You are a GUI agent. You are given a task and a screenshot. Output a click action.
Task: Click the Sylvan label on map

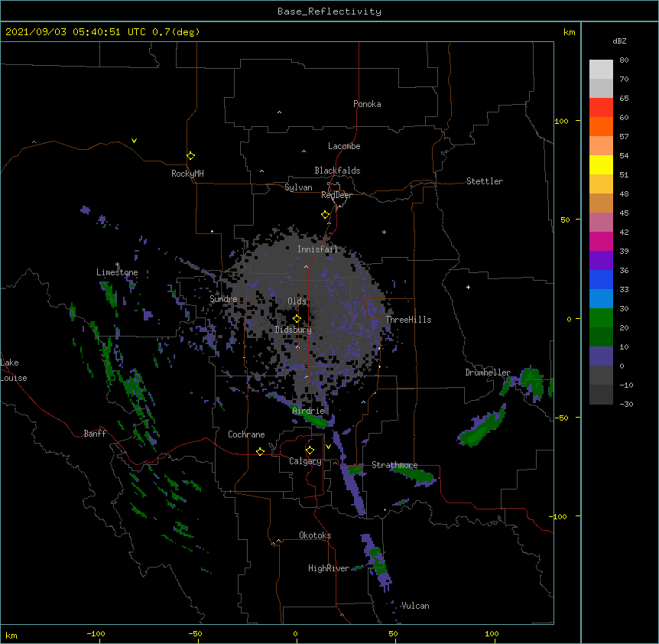click(298, 187)
